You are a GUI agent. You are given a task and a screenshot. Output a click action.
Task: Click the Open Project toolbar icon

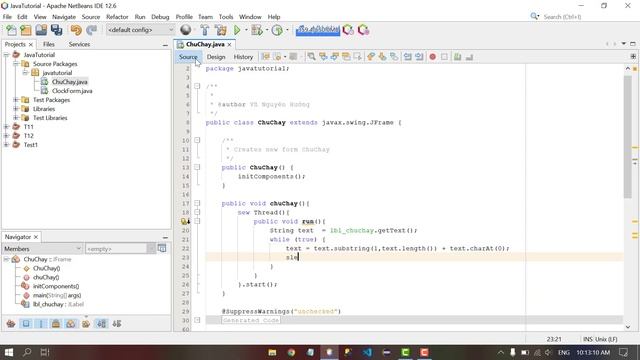pos(41,30)
